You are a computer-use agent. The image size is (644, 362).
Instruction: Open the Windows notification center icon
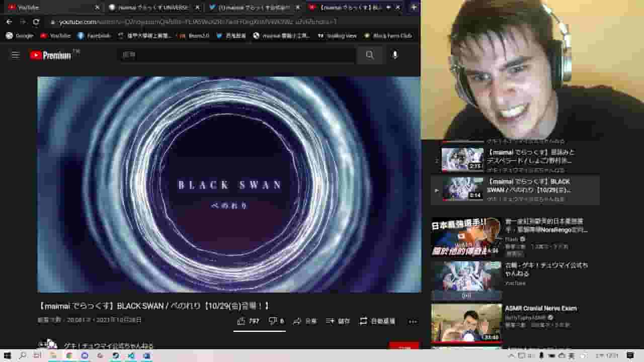click(x=630, y=355)
